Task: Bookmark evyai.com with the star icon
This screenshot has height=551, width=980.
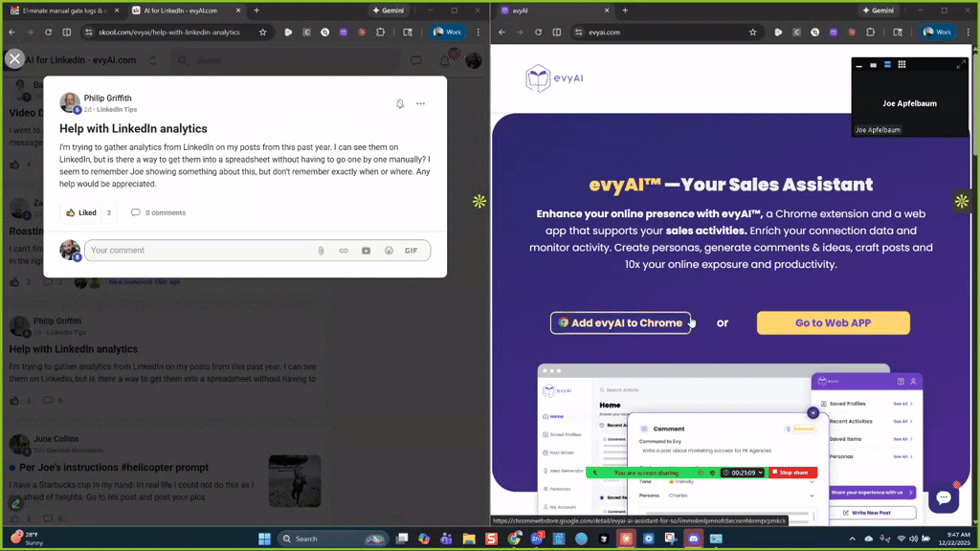Action: pos(753,31)
